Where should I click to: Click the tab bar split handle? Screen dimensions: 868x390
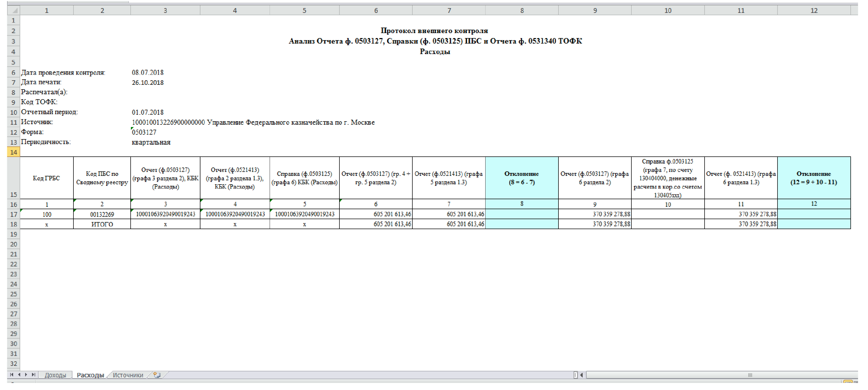coord(575,375)
